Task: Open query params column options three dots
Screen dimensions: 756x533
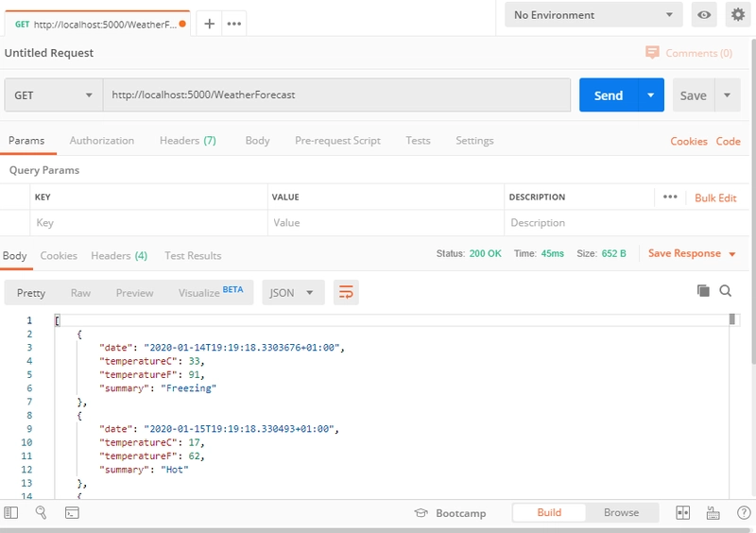Action: tap(670, 197)
